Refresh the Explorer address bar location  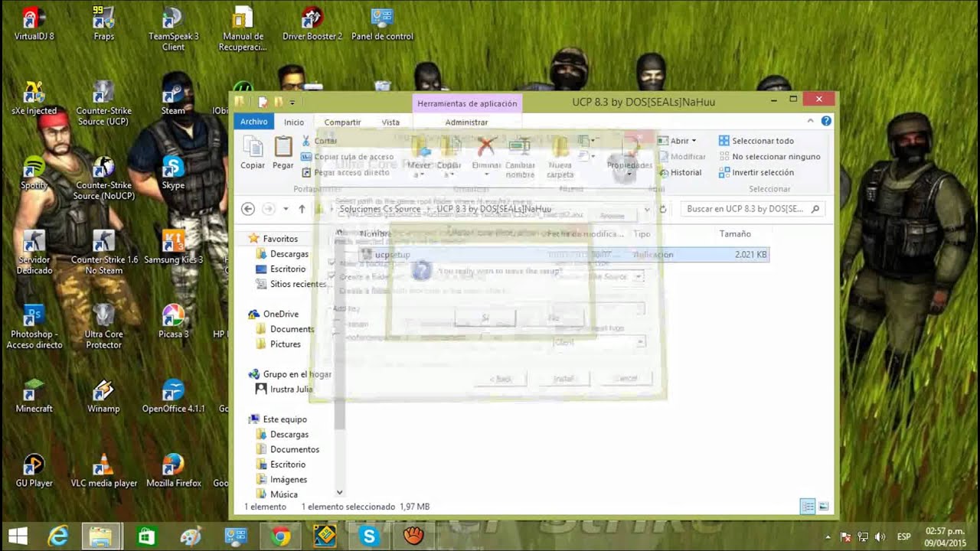[663, 209]
